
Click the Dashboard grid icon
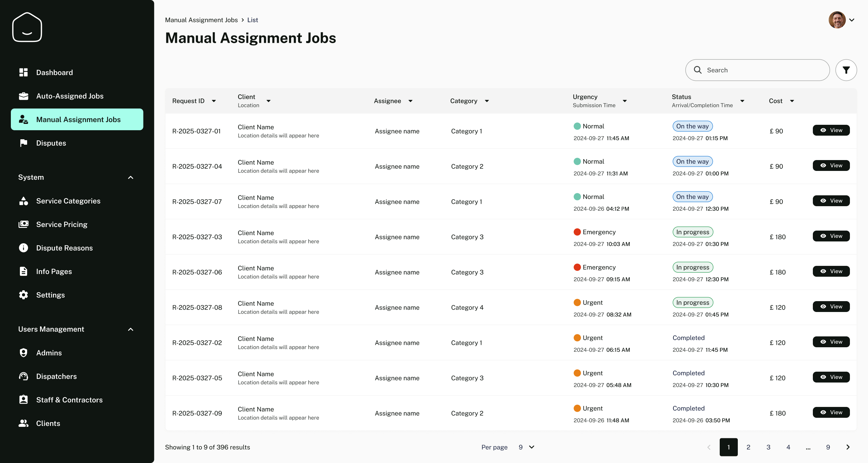pos(23,72)
